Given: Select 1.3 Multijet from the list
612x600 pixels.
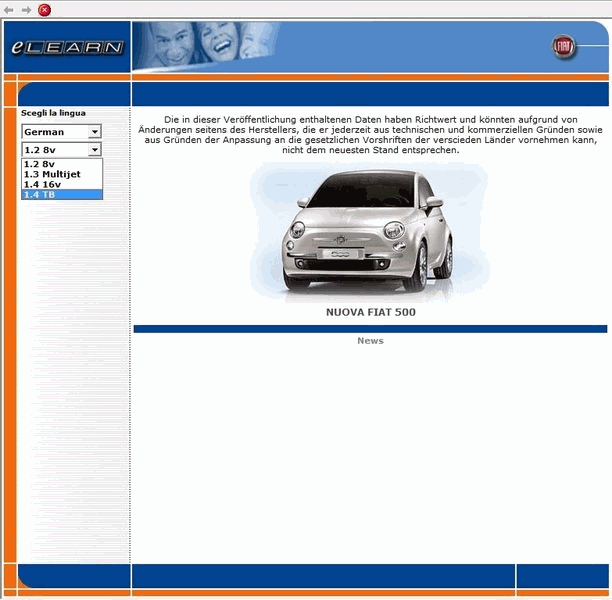Looking at the screenshot, I should pos(62,174).
